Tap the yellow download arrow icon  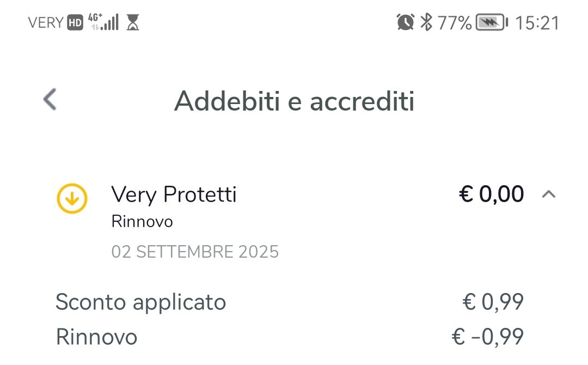(72, 198)
